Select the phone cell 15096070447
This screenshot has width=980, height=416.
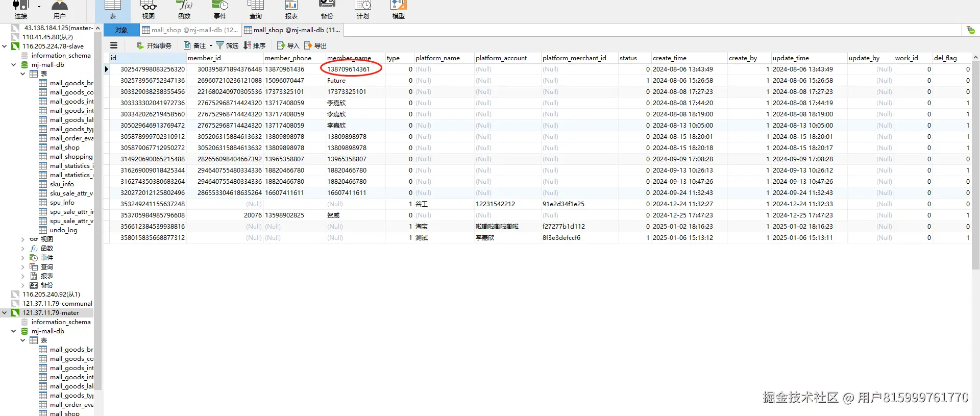[x=294, y=80]
